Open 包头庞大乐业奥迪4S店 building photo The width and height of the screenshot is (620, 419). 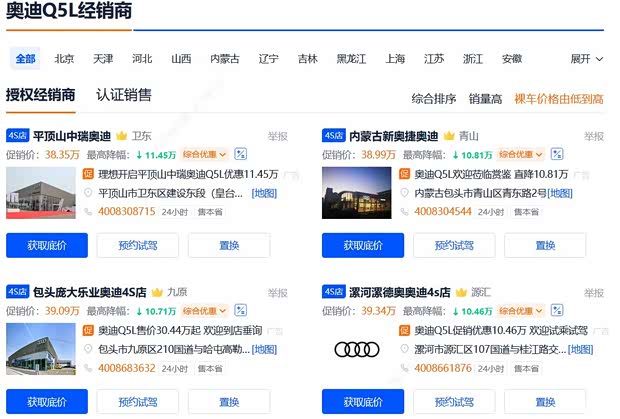pos(41,349)
